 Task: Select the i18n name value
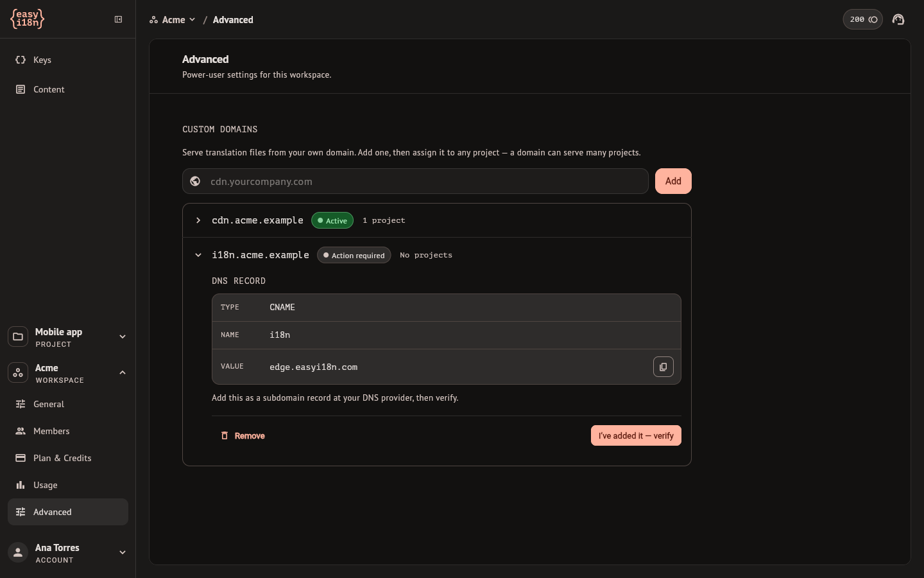click(x=280, y=335)
